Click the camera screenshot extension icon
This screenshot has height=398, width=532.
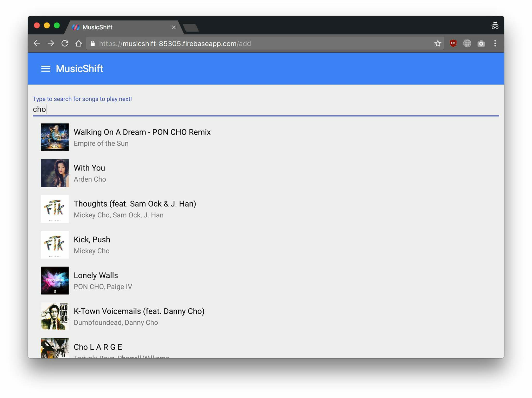481,43
